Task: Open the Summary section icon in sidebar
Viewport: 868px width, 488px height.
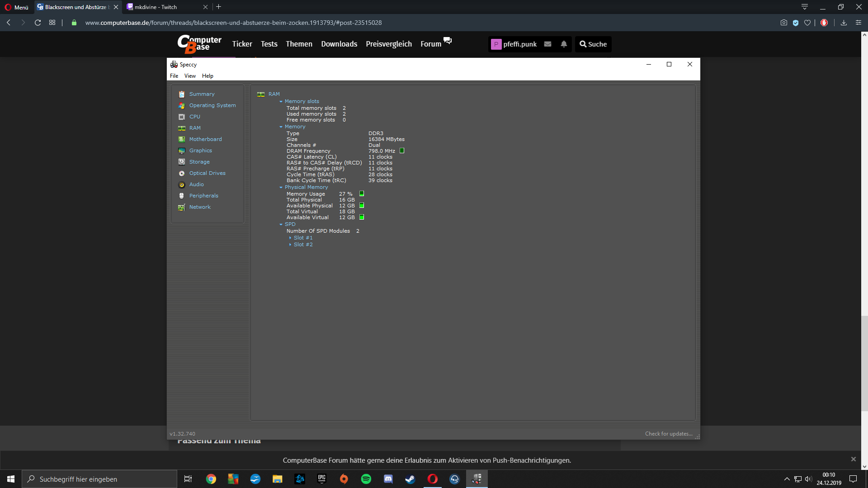Action: (182, 94)
